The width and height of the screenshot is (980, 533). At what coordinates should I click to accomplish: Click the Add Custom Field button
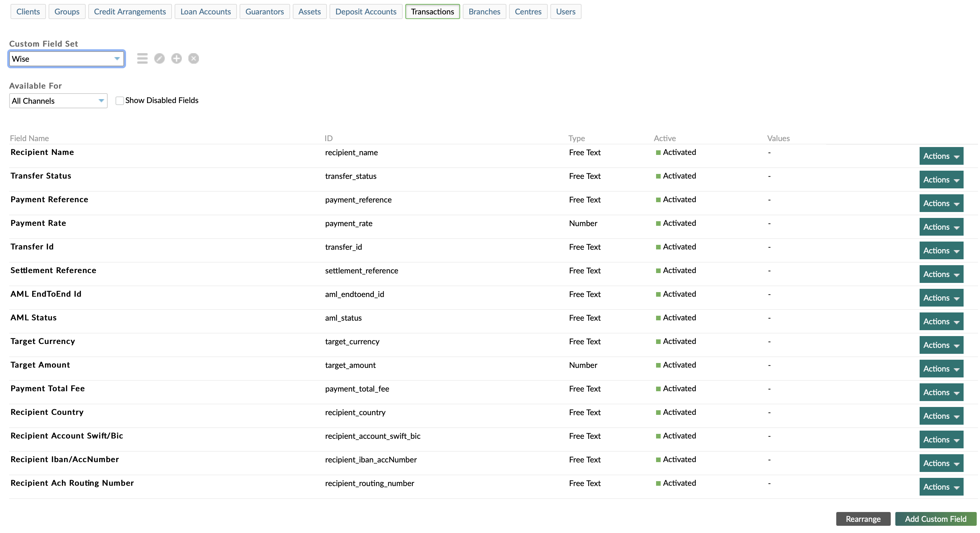[x=935, y=519]
